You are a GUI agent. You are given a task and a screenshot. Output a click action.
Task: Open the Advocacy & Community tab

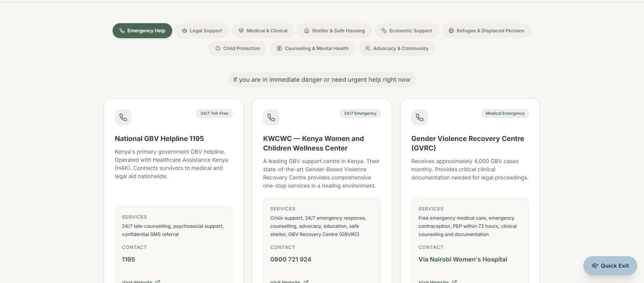[397, 48]
